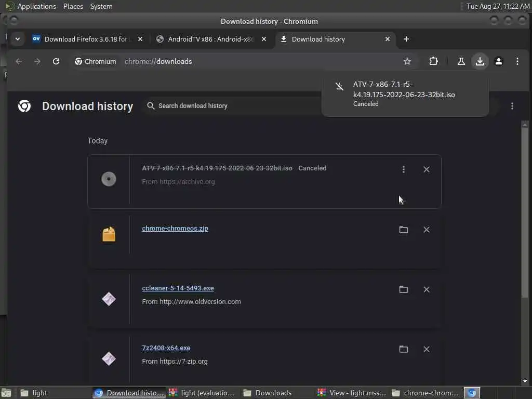Toggle the Downloads toolbar button
This screenshot has width=532, height=399.
pos(480,61)
